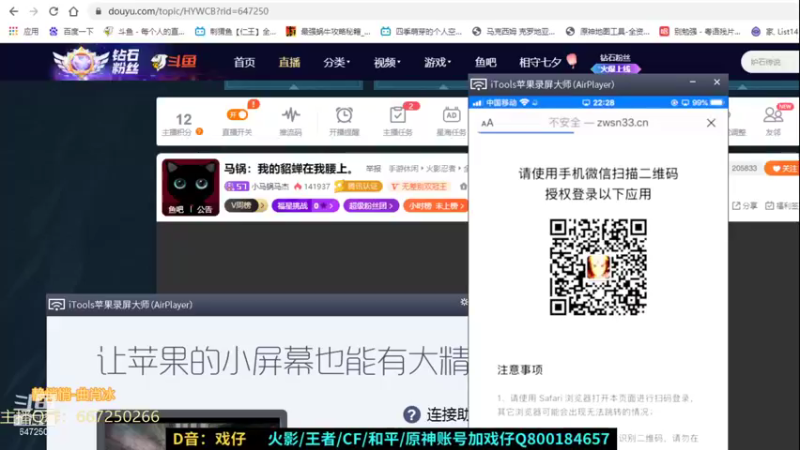800x450 pixels.
Task: Open the 主播任务 checklist icon
Action: 397,115
